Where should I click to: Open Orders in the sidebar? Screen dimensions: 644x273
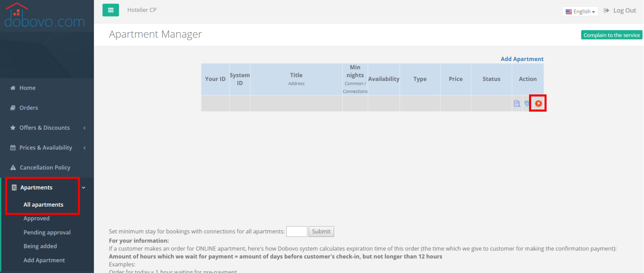29,108
